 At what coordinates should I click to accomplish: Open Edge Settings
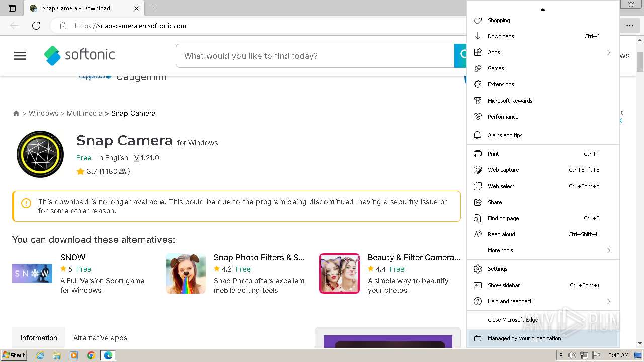click(x=543, y=269)
